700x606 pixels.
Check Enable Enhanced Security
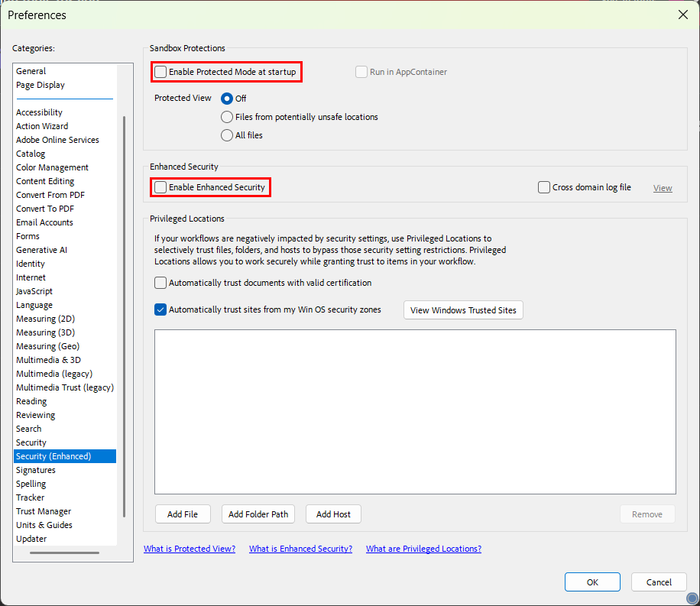point(160,187)
